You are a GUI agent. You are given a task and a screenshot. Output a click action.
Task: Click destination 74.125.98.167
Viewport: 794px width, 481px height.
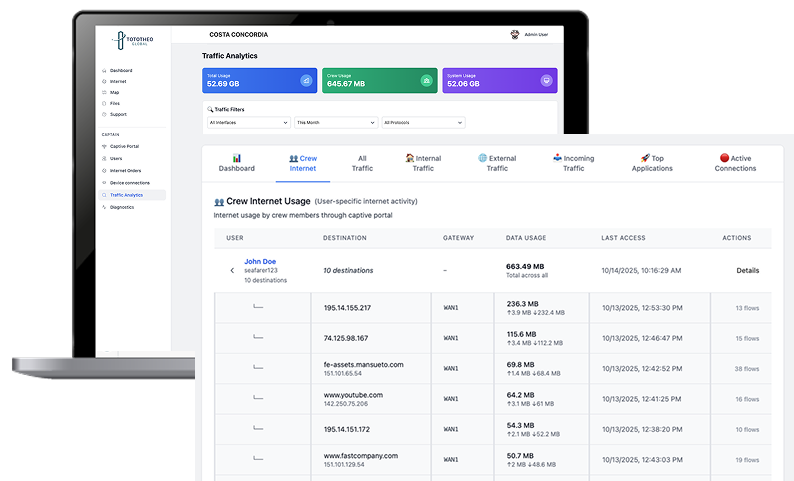pos(346,338)
